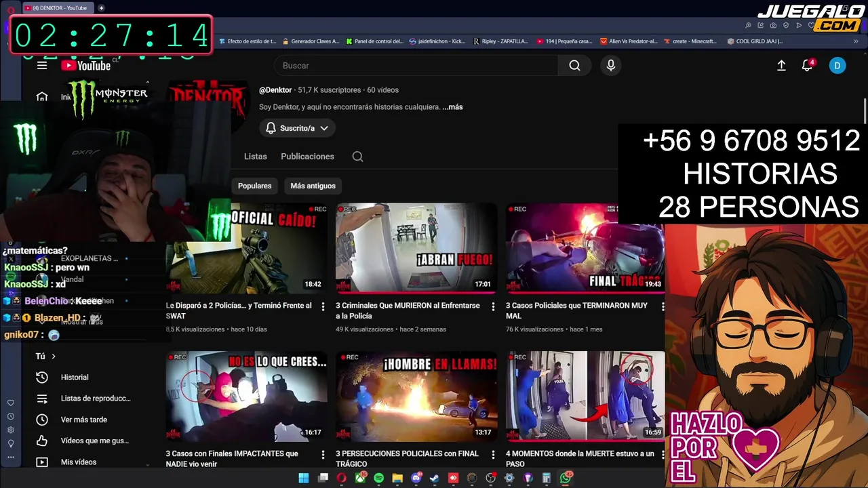868x488 pixels.
Task: Open Windows Start menu
Action: 304,478
